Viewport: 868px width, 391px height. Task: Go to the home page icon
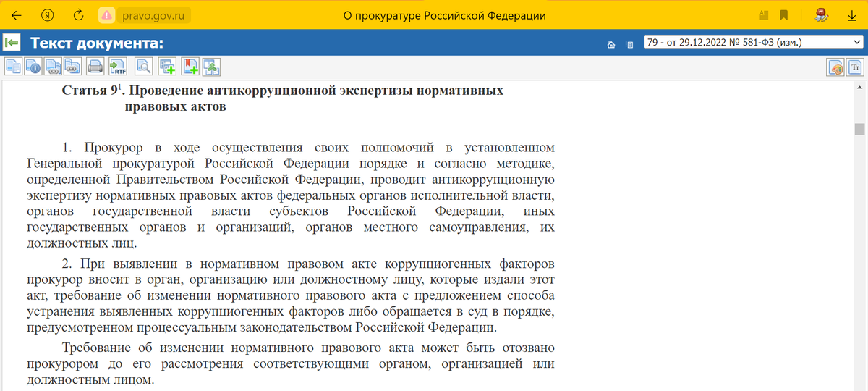click(611, 45)
